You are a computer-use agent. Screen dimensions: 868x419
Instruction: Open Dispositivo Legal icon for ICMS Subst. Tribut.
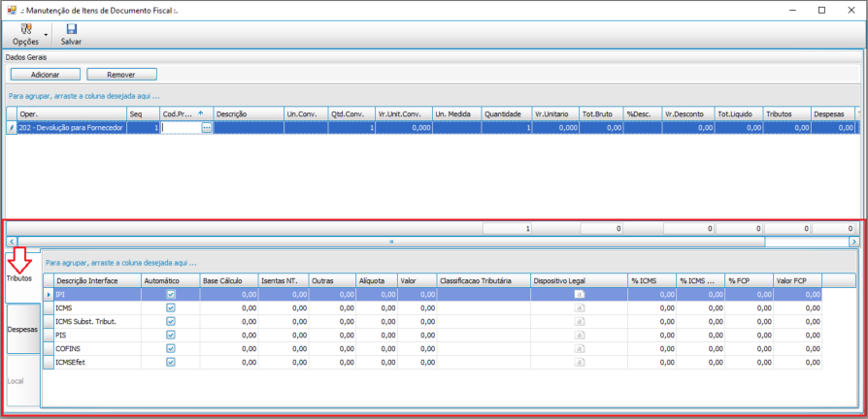tap(579, 321)
